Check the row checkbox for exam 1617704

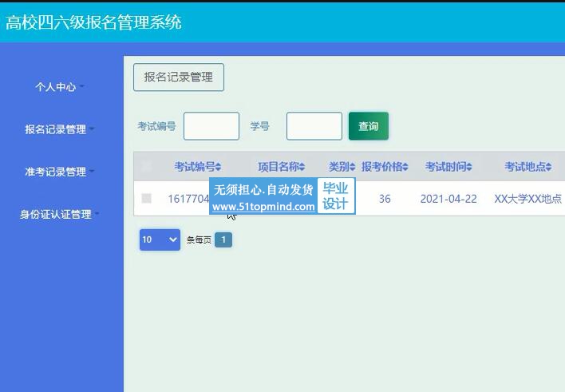tap(146, 198)
